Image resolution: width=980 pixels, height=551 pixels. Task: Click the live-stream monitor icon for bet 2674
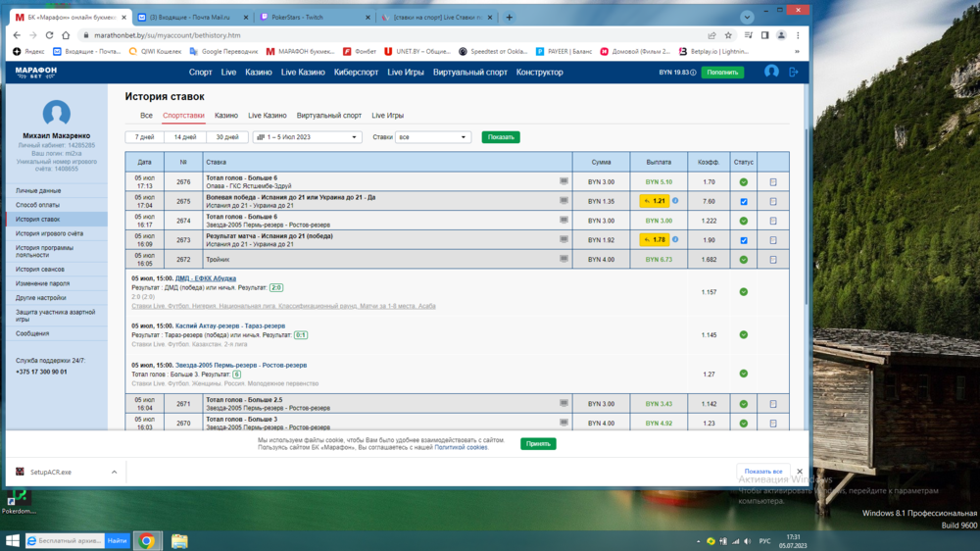click(563, 220)
